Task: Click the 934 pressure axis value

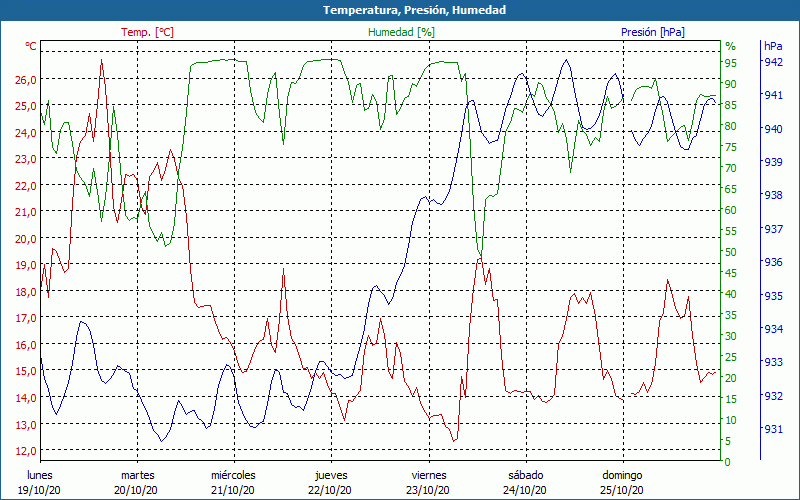Action: point(773,329)
